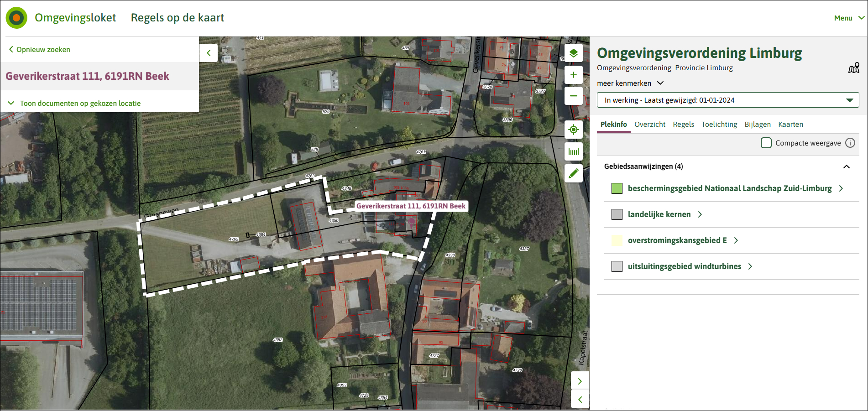
Task: Collapse the left search panel arrow
Action: click(209, 53)
